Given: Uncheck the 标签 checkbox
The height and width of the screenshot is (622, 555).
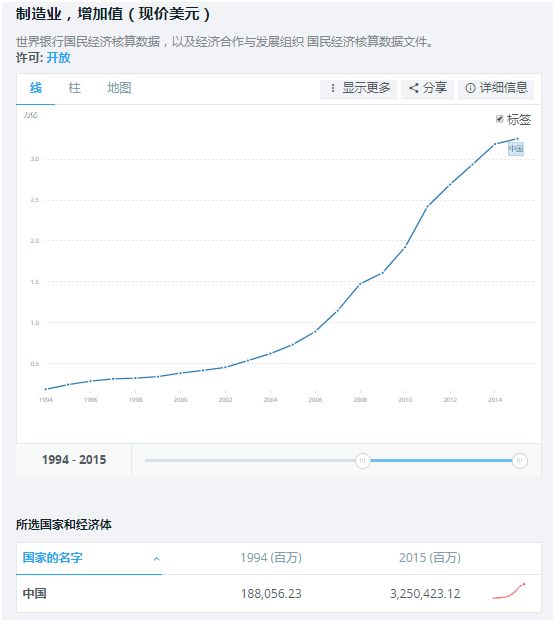Looking at the screenshot, I should tap(499, 119).
